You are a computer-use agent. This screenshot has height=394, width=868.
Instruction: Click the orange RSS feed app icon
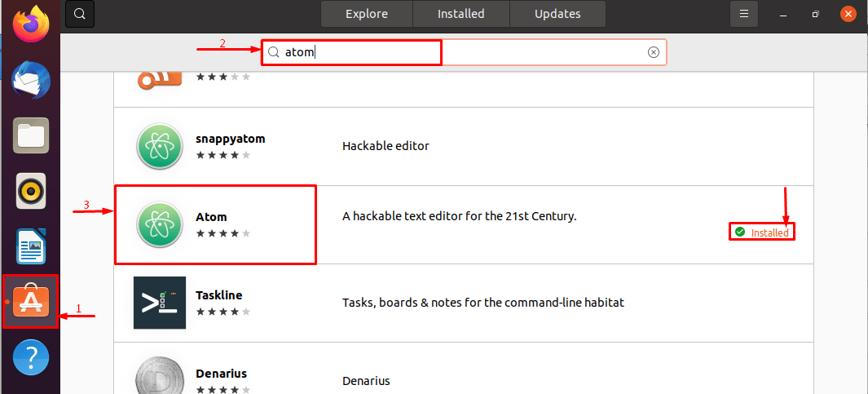tap(160, 81)
